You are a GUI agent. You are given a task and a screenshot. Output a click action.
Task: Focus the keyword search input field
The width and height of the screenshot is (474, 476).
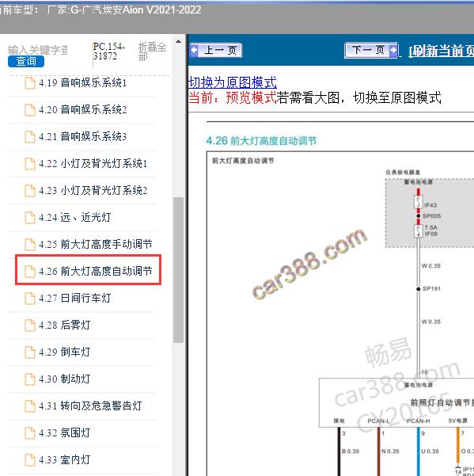tap(38, 50)
